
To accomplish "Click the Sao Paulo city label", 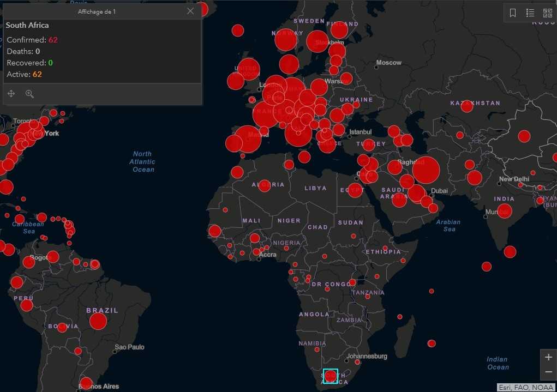I will coord(129,347).
